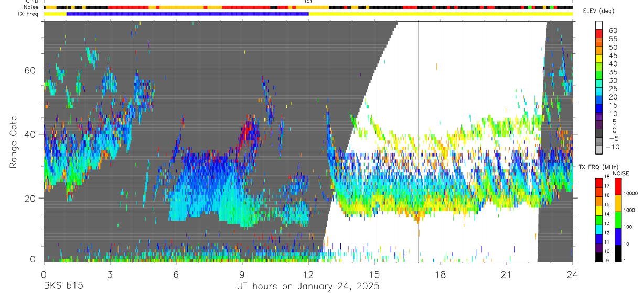
Task: Click the '35' label in ELEV legend
Action: [x=612, y=72]
